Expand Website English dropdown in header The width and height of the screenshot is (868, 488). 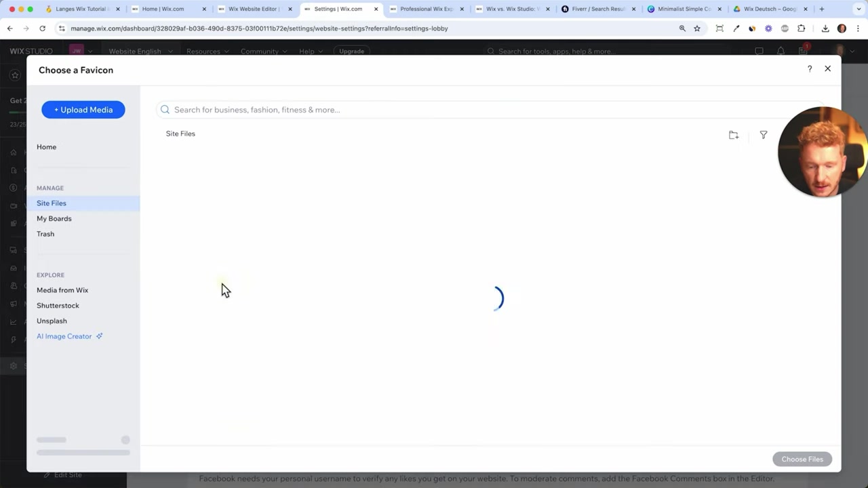point(140,52)
